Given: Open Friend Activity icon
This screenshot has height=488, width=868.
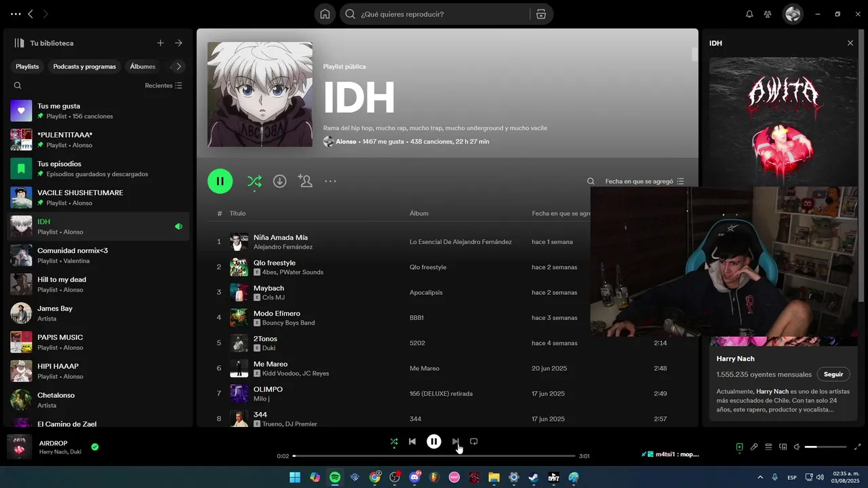Looking at the screenshot, I should click(768, 14).
